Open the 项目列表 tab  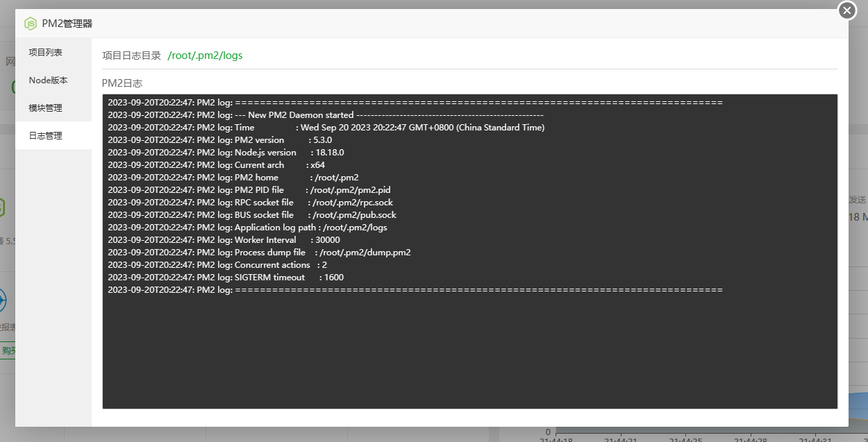point(53,52)
